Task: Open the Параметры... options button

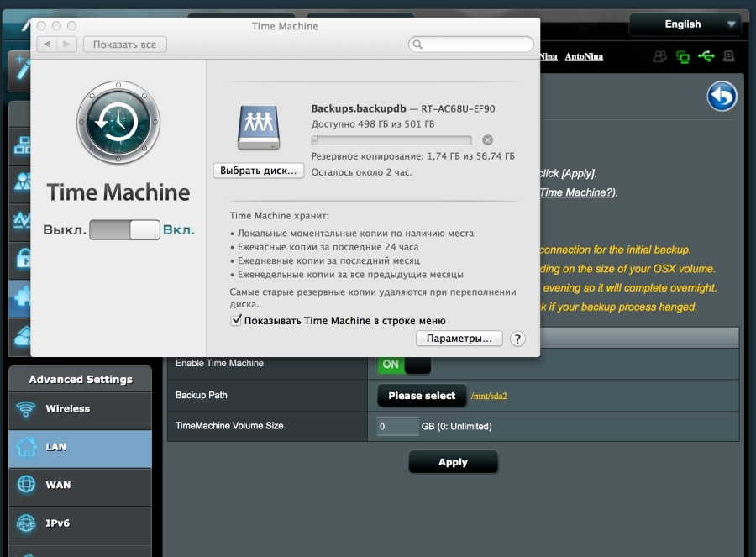Action: click(x=459, y=339)
